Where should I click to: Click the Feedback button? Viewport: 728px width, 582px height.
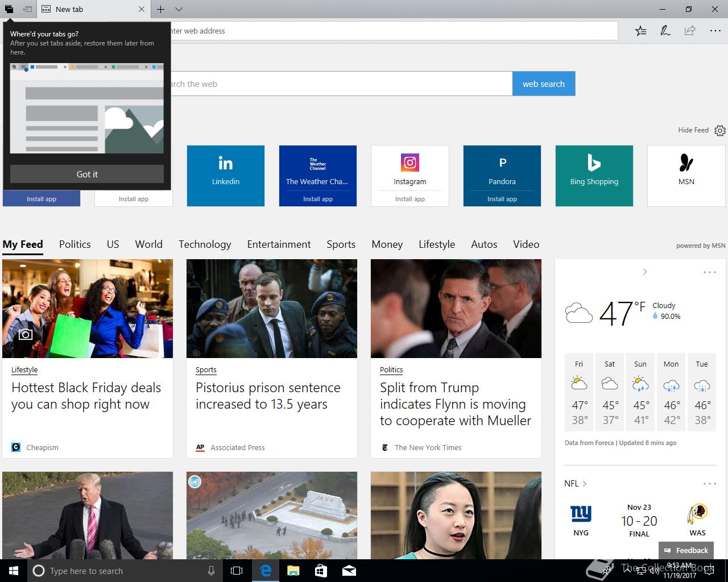pos(686,550)
